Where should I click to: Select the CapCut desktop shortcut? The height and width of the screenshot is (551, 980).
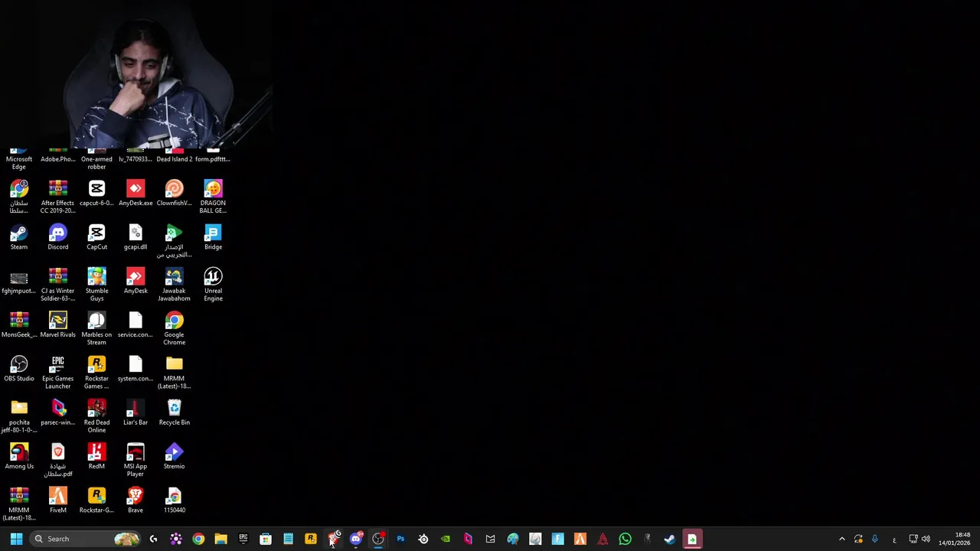tap(96, 237)
